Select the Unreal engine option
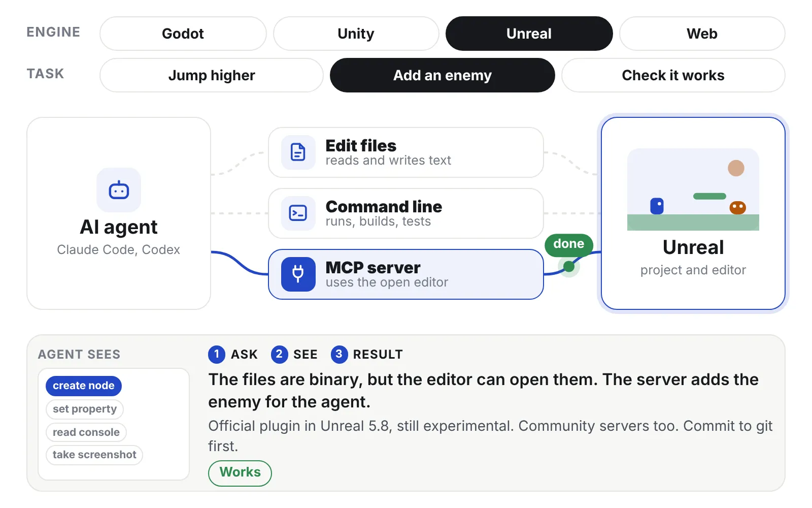The width and height of the screenshot is (812, 508). click(x=529, y=34)
